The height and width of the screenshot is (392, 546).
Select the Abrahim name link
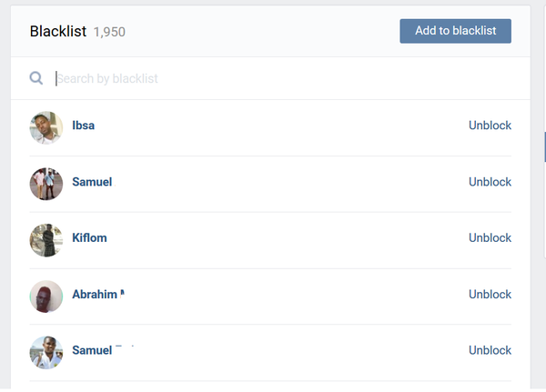tap(95, 295)
